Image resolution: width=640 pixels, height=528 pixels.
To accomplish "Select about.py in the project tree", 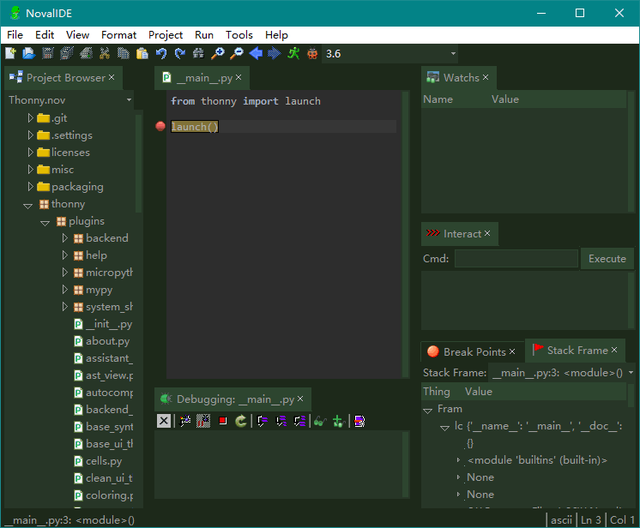I will pos(107,341).
